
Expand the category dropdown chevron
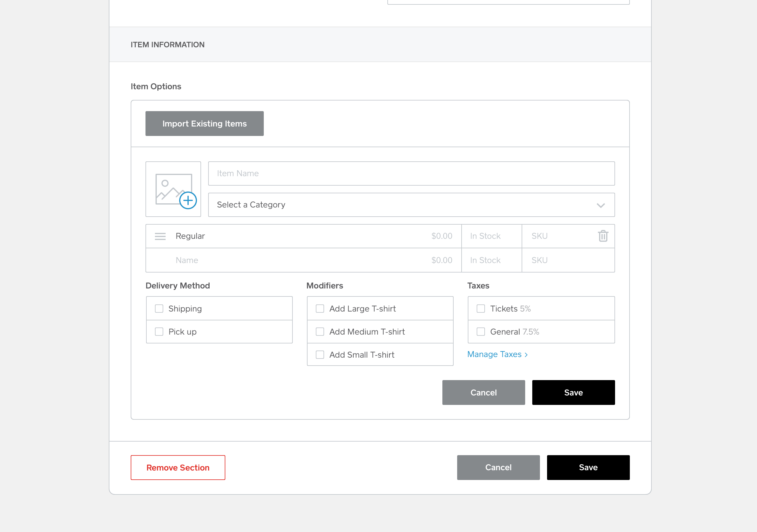click(x=600, y=205)
